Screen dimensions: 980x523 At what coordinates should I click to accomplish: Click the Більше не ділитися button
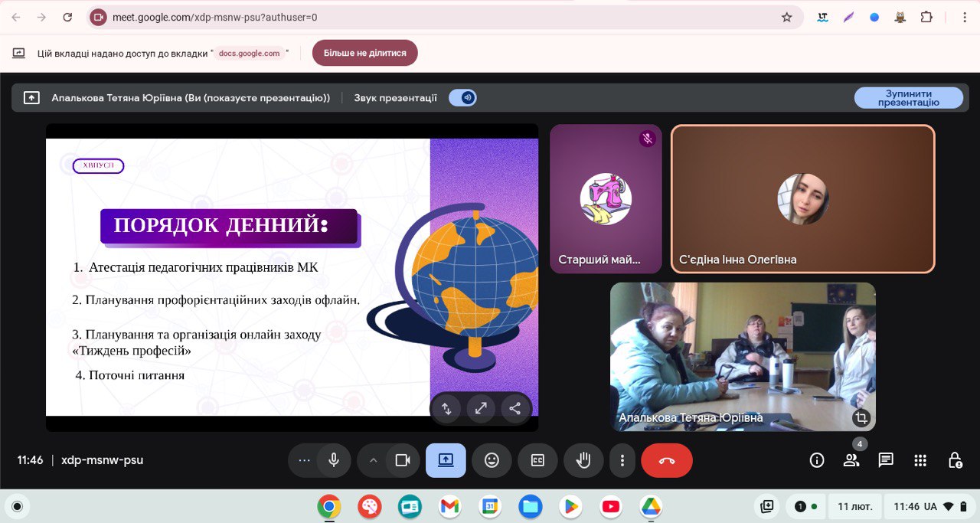tap(364, 54)
